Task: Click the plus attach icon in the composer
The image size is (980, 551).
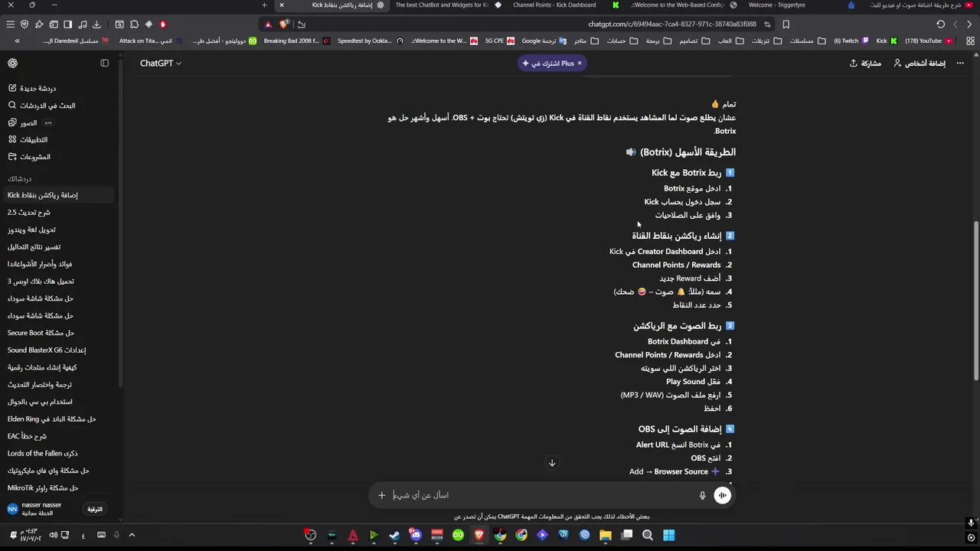Action: (381, 495)
